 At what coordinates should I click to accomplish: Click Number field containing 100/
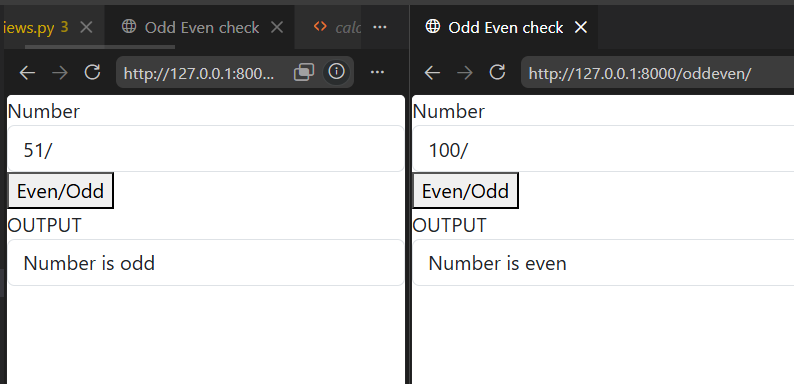(603, 148)
